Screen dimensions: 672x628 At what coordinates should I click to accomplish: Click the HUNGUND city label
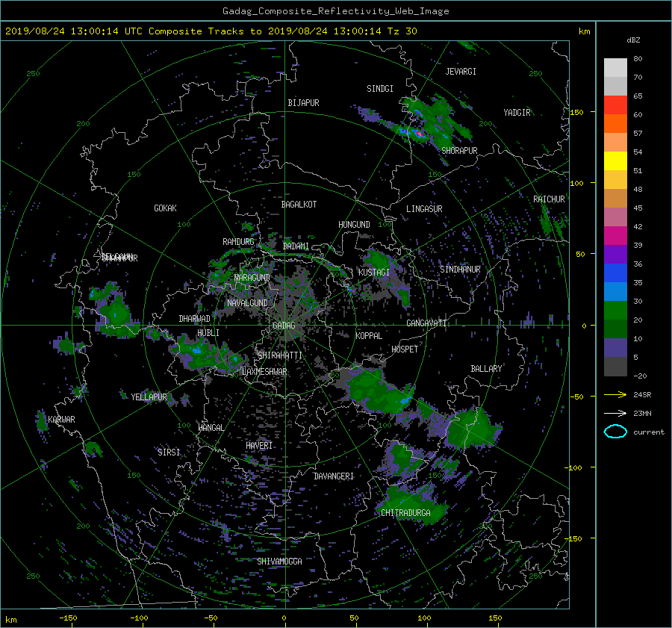point(354,225)
